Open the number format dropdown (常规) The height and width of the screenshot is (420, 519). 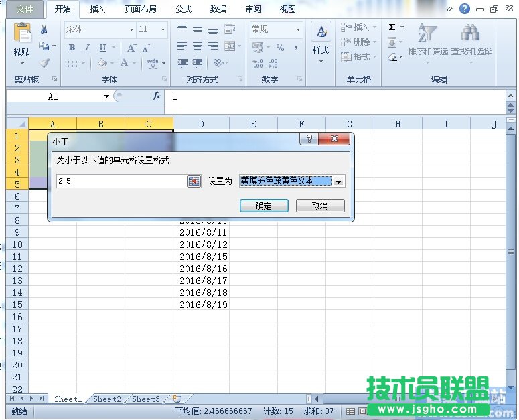pos(297,30)
